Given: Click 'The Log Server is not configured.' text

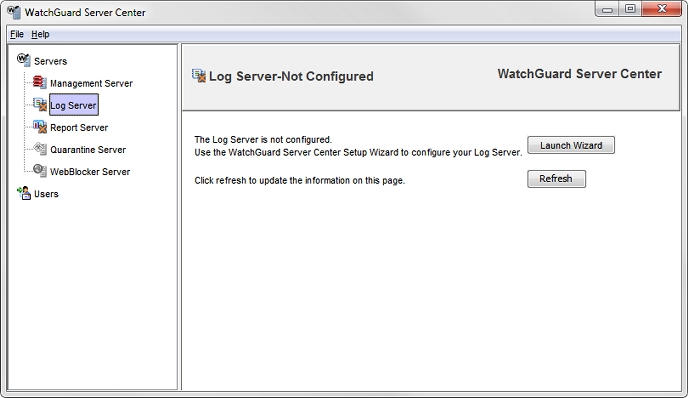Looking at the screenshot, I should click(263, 140).
